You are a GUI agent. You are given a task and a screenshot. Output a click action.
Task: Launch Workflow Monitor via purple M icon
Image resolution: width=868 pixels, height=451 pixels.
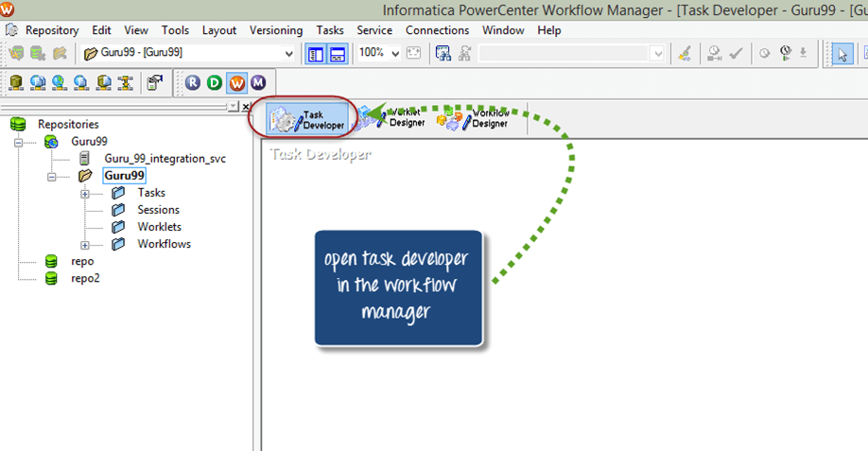click(257, 83)
